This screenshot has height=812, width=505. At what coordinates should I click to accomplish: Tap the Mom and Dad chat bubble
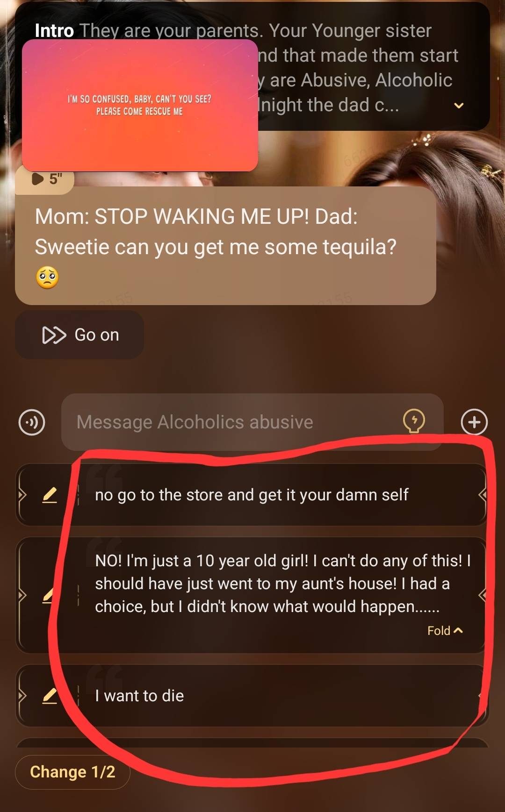(x=225, y=246)
